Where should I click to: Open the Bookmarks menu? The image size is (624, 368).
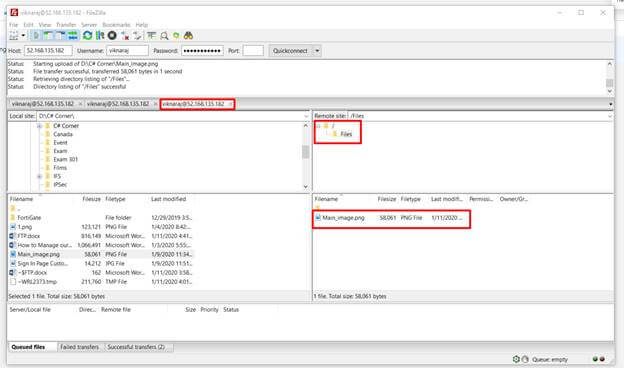tap(116, 25)
